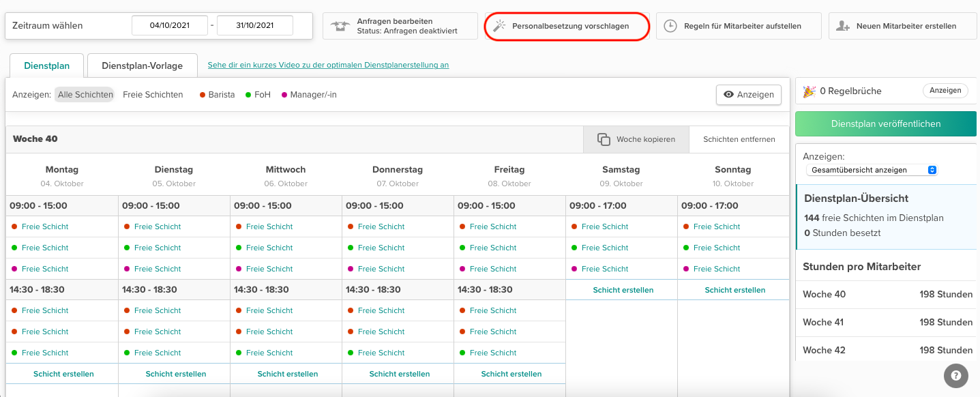Click the Sonntag 10. Oktober column header
Screen dimensions: 980x397
733,175
